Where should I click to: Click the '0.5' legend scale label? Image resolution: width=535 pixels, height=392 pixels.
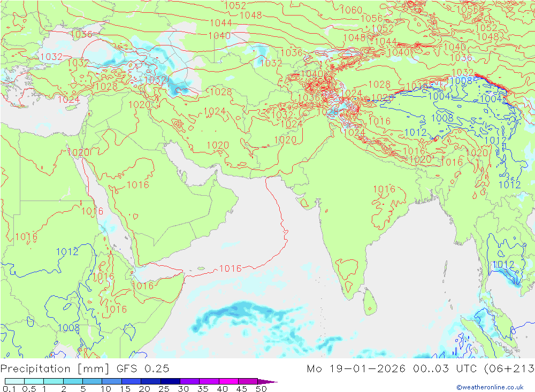[29, 389]
